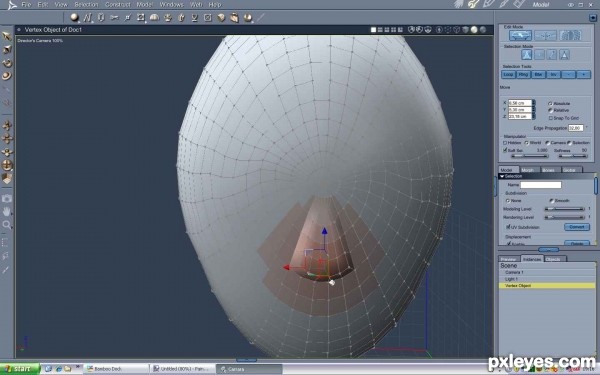Click the Z value stepper arrows
Image resolution: width=600 pixels, height=375 pixels.
point(534,116)
